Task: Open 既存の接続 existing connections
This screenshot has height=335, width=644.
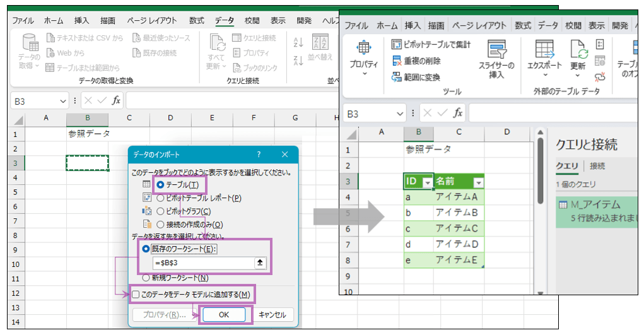Action: (155, 52)
